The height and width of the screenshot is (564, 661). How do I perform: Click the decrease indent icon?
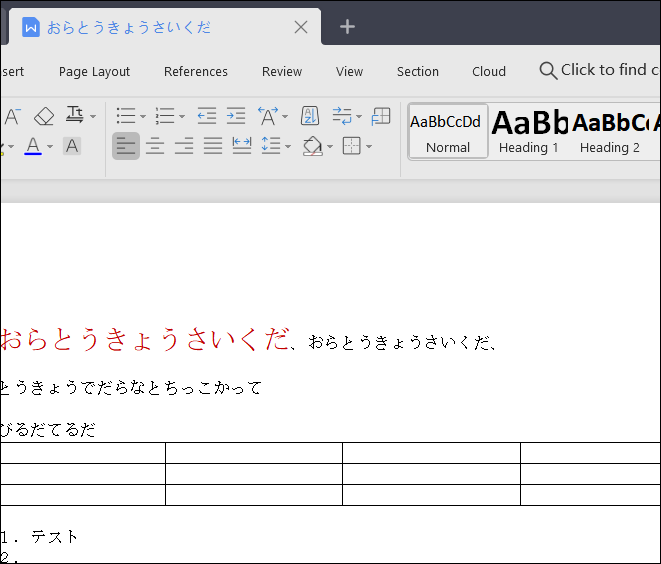click(x=207, y=116)
